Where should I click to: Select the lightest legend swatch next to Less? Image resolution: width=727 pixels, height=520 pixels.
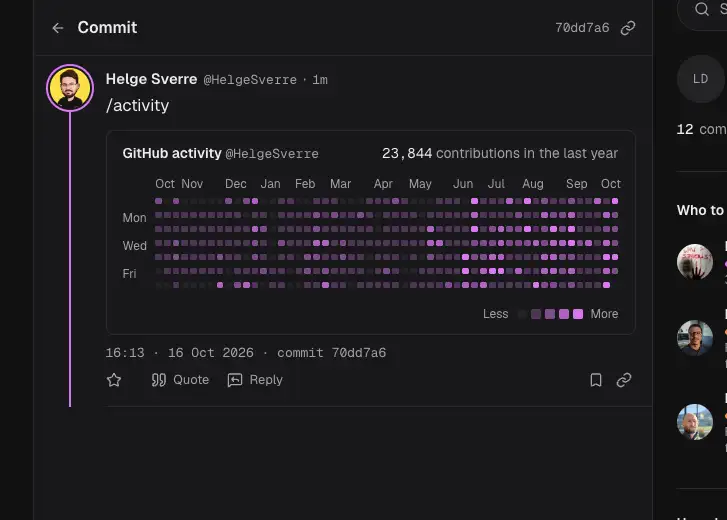(x=522, y=314)
